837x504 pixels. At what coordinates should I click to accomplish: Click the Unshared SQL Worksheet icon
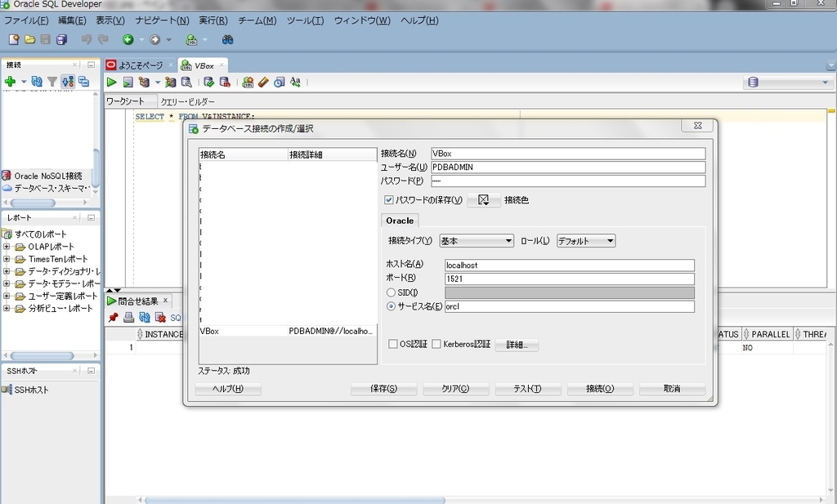tap(248, 83)
